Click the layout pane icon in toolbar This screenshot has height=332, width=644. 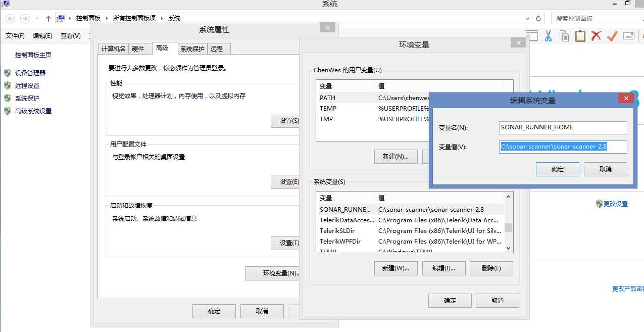pos(532,36)
